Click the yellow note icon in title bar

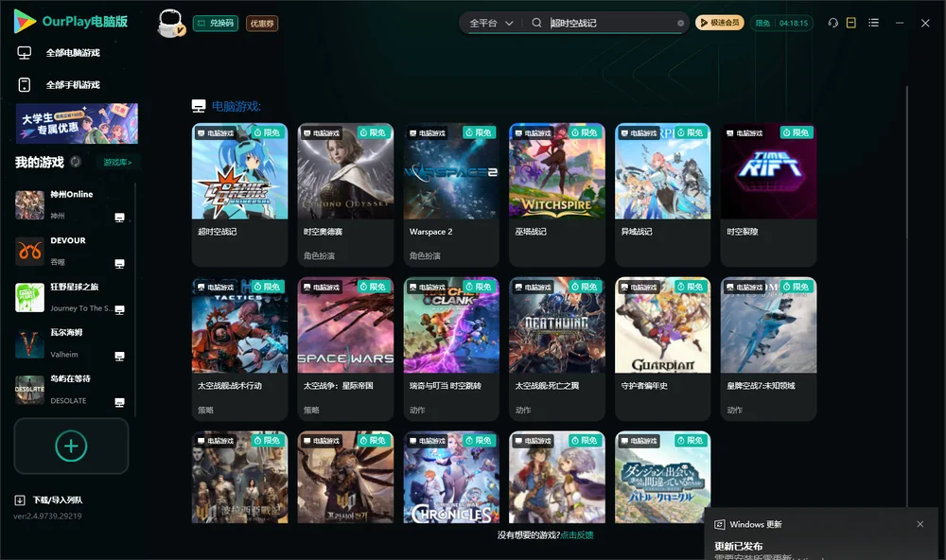(x=851, y=23)
